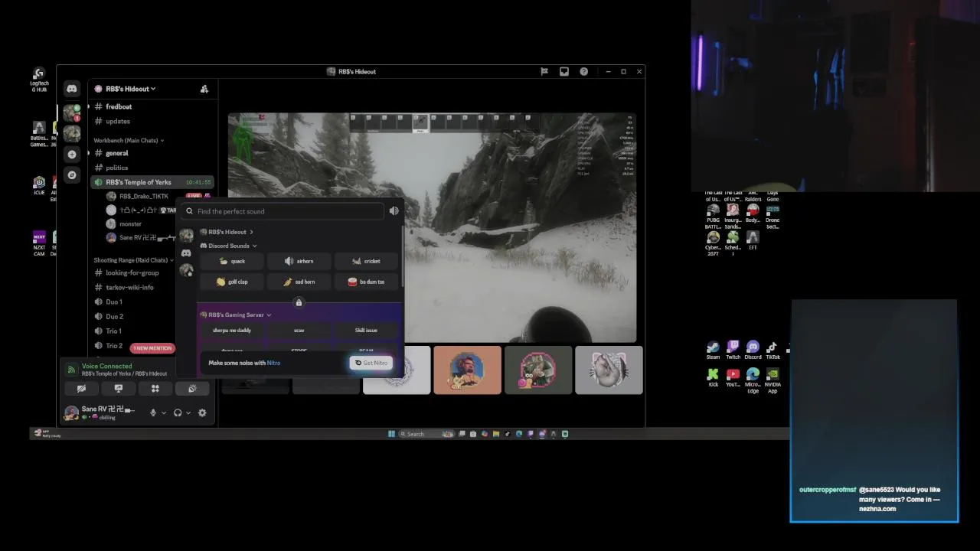Viewport: 980px width, 551px height.
Task: Play the sad horn sound
Action: (x=299, y=282)
